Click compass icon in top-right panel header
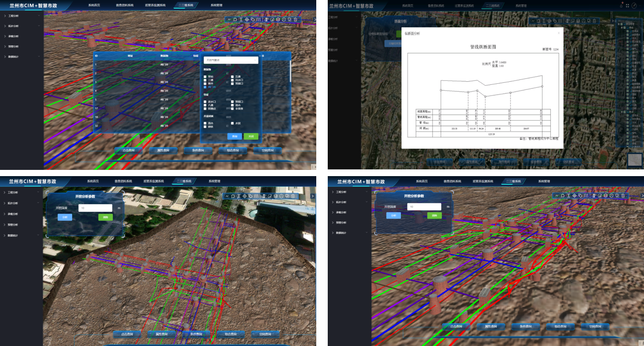This screenshot has height=346, width=644. (634, 5)
